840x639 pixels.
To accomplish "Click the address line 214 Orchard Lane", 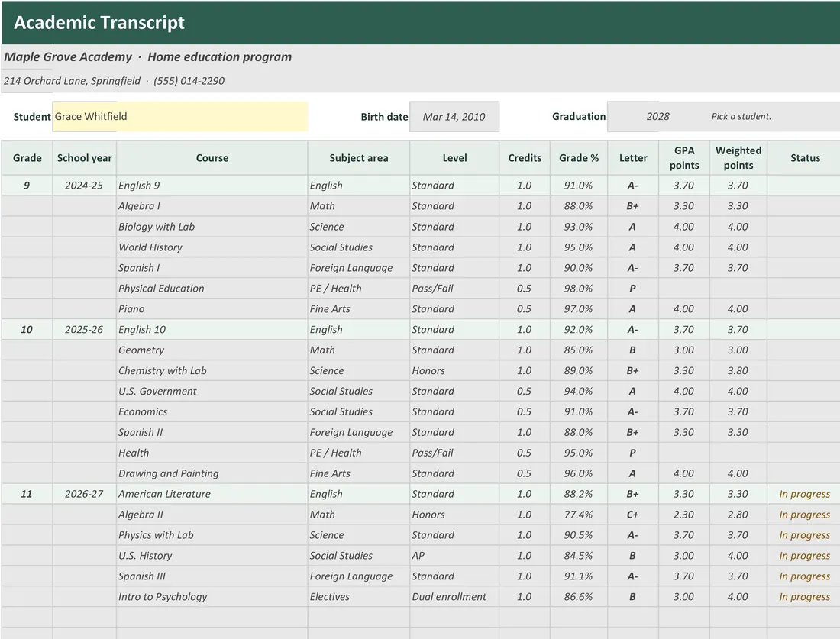I will tap(114, 81).
